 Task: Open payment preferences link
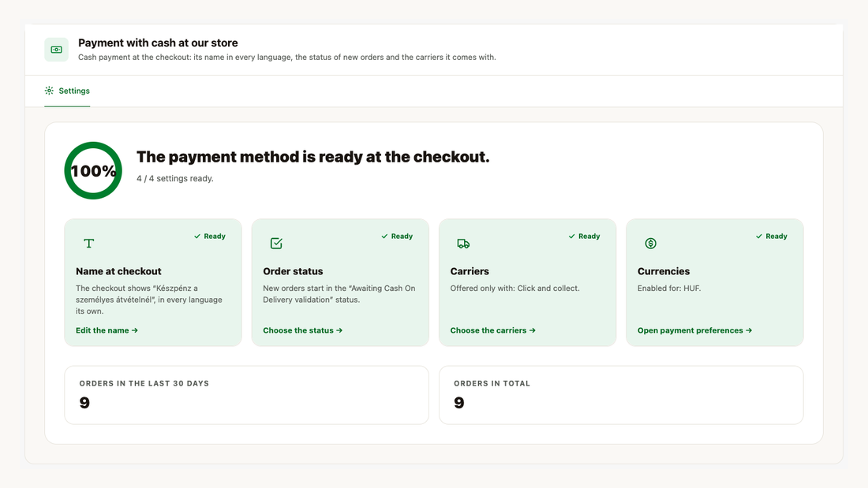click(694, 330)
